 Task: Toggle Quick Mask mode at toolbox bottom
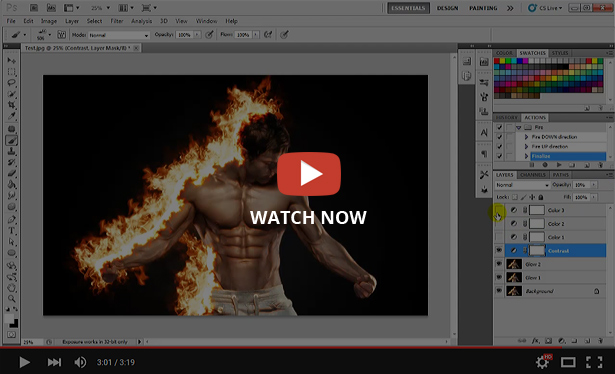click(11, 335)
